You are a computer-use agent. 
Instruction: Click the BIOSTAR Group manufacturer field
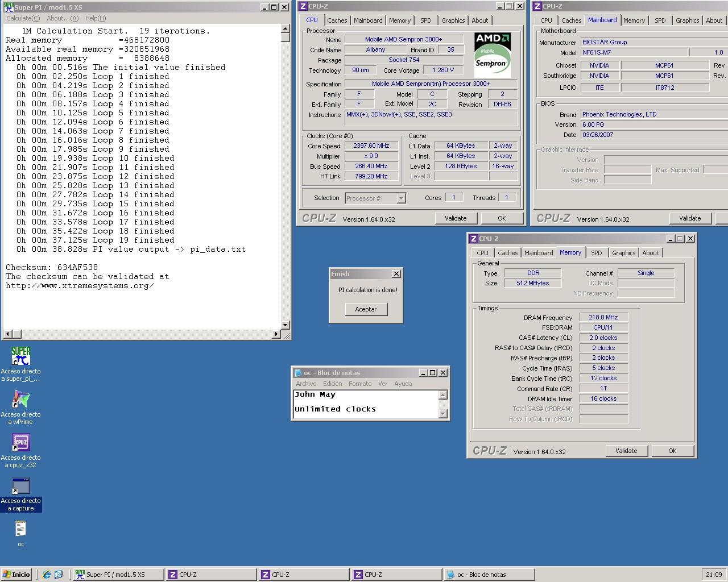[x=654, y=42]
